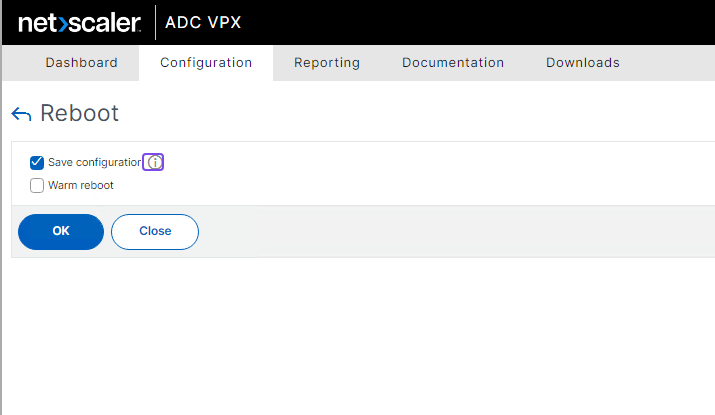Image resolution: width=715 pixels, height=415 pixels.
Task: Show the Save configuration info tooltip icon
Action: pyautogui.click(x=153, y=162)
